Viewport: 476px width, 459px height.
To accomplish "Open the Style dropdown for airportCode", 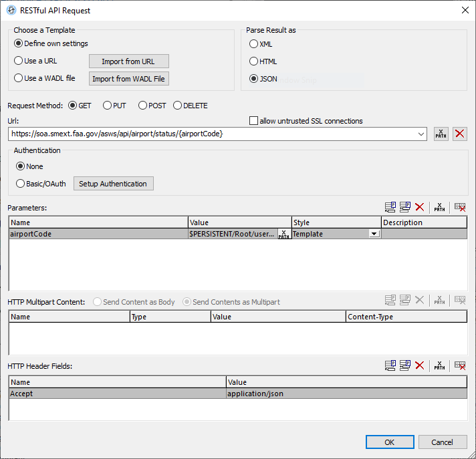I will (x=374, y=234).
